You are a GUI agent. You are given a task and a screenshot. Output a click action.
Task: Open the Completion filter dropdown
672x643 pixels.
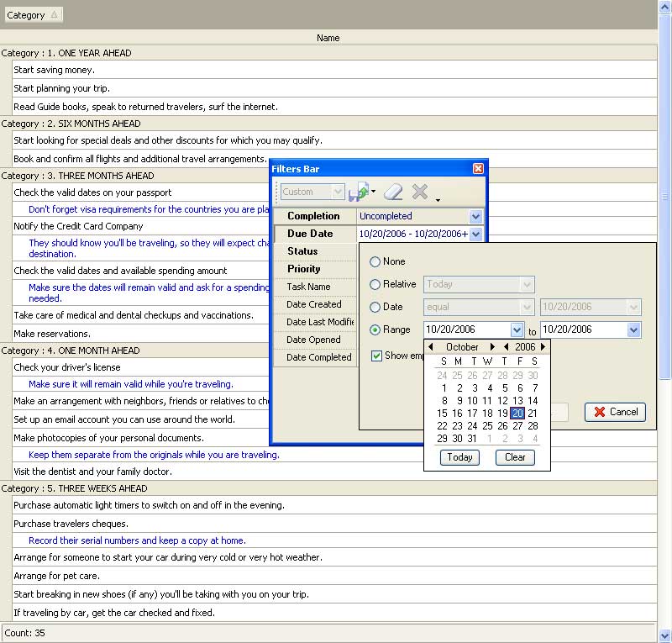(476, 217)
